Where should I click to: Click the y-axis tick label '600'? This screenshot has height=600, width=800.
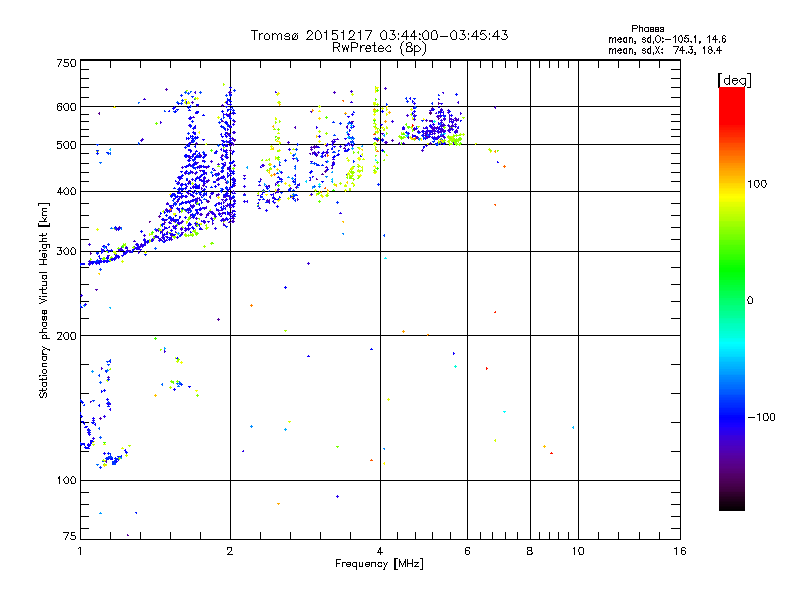coord(66,107)
